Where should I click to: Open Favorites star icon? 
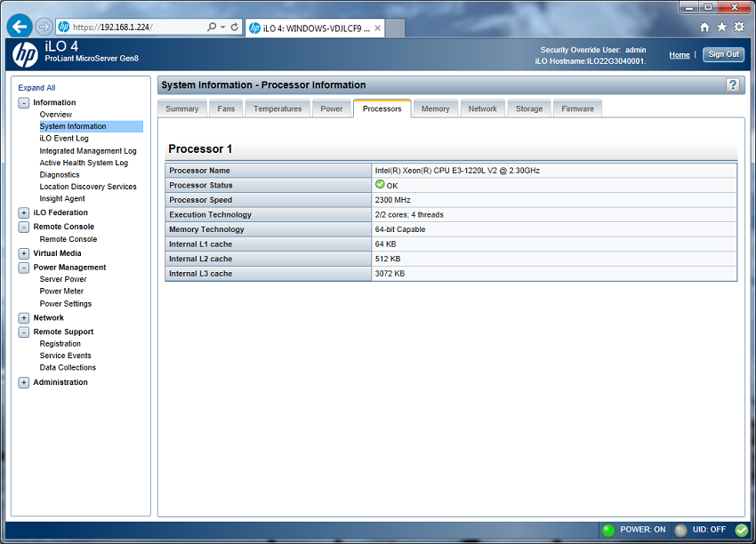(722, 27)
